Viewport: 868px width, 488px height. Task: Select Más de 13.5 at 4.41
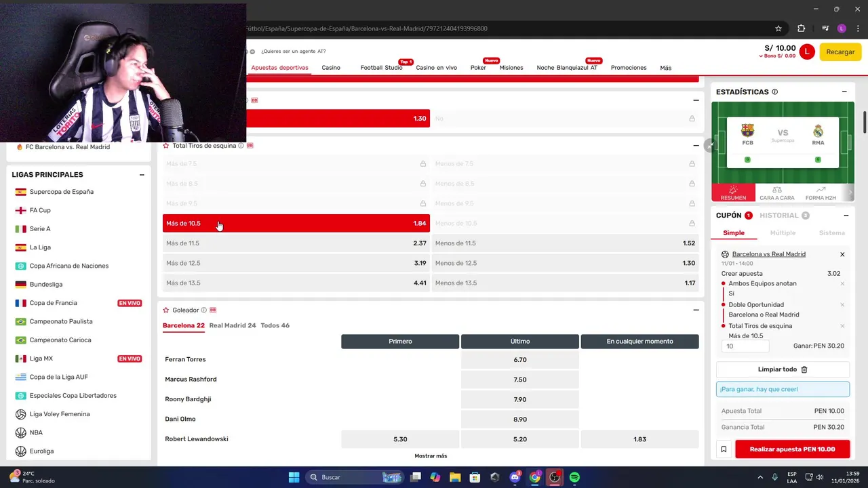296,283
